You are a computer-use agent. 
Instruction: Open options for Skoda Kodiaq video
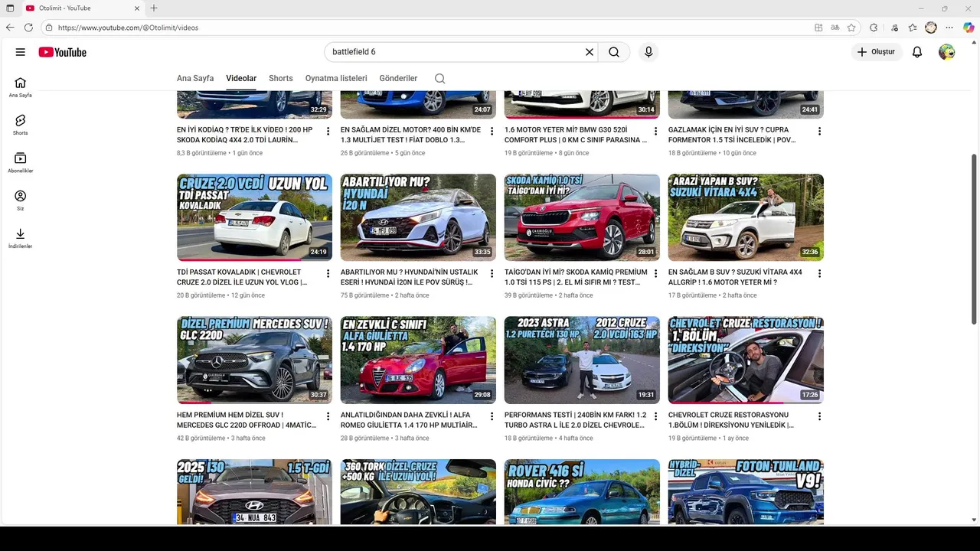(x=328, y=132)
